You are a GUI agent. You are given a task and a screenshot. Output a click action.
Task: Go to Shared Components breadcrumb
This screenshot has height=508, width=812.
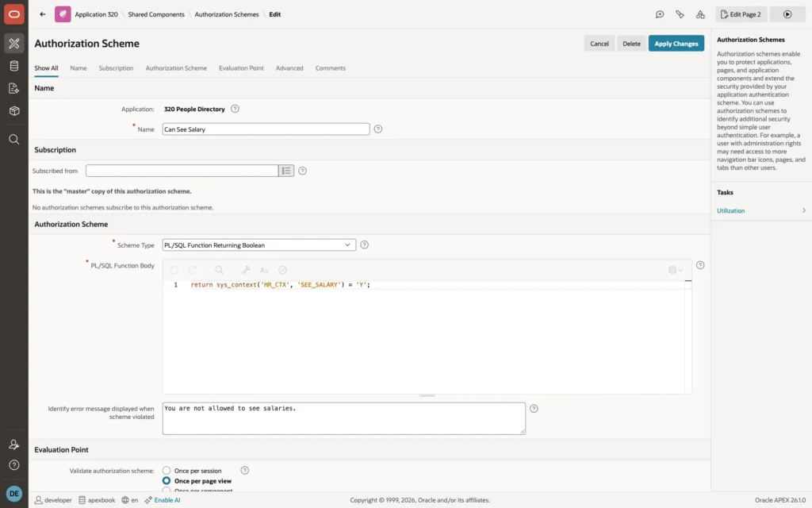[156, 14]
